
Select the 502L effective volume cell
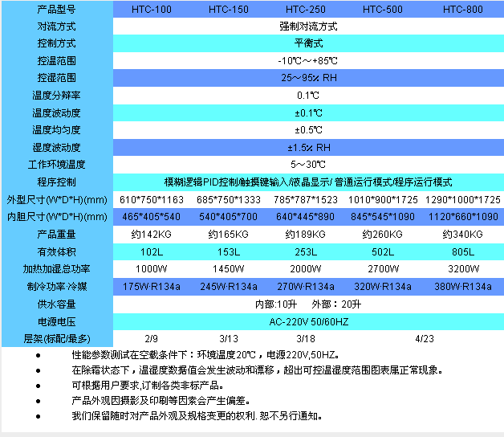(383, 251)
